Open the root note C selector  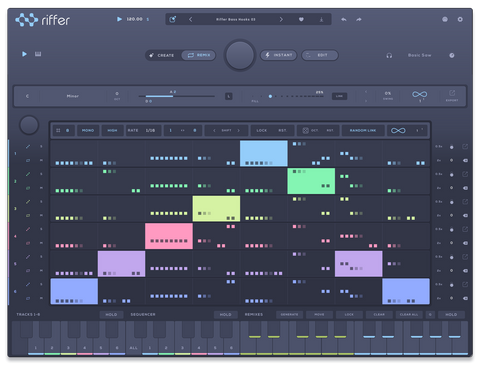tap(27, 96)
